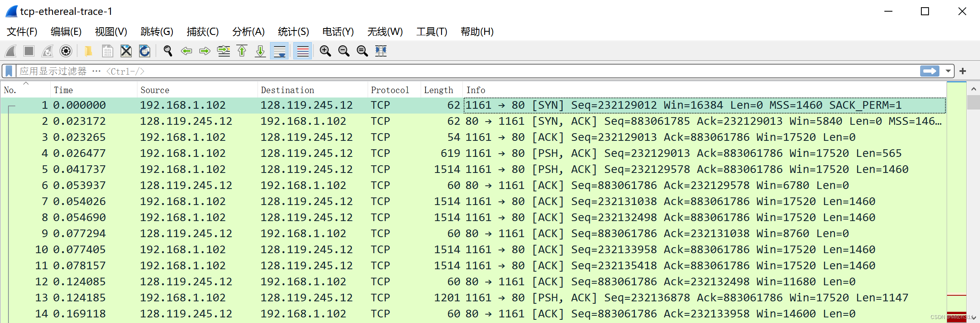Open the 帮助(H) menu
Image resolution: width=980 pixels, height=323 pixels.
477,31
